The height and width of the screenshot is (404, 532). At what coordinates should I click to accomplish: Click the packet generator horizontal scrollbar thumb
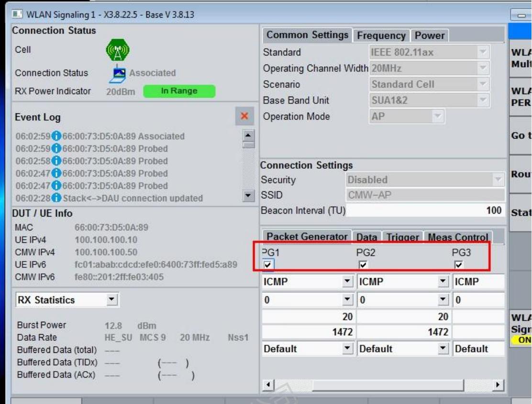click(x=388, y=385)
